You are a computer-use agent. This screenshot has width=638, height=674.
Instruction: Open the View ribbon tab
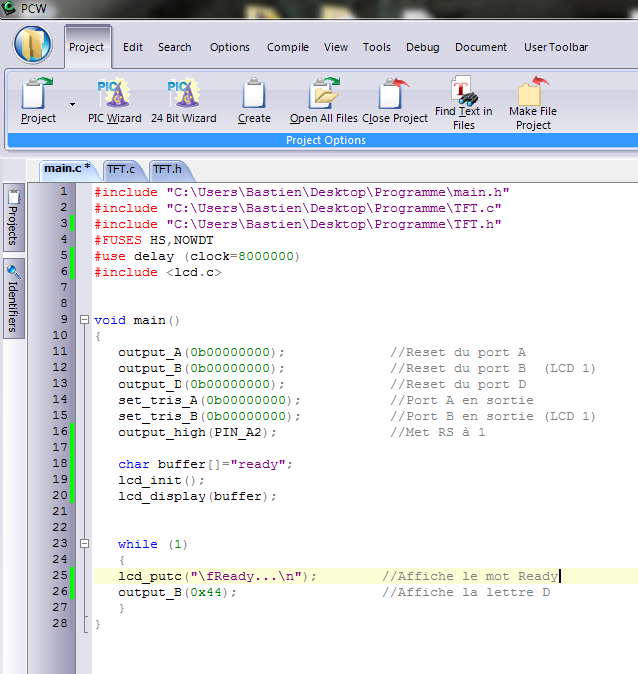(x=336, y=47)
